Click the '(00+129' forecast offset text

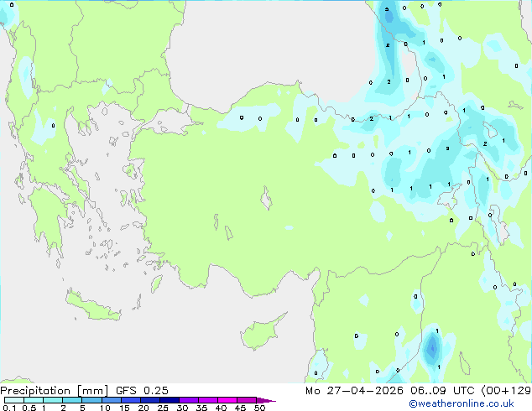[506, 391]
